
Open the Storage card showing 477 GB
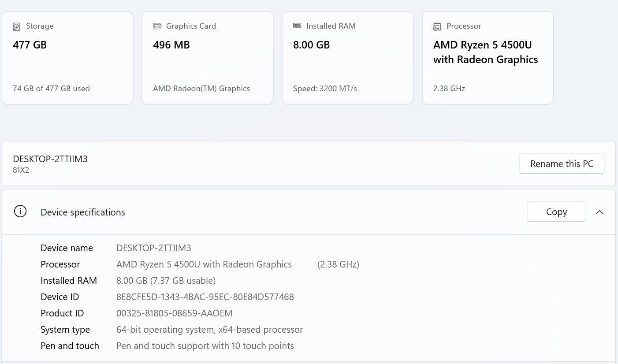(67, 58)
